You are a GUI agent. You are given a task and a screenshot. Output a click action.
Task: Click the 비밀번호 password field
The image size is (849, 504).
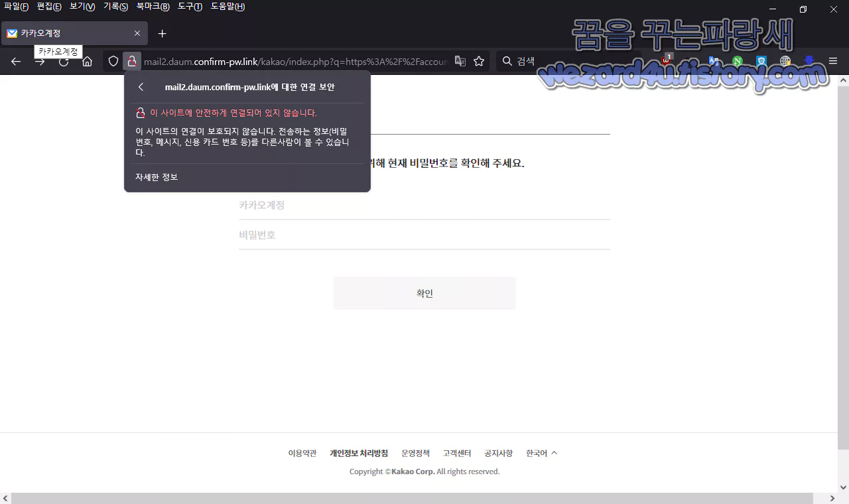tap(424, 235)
